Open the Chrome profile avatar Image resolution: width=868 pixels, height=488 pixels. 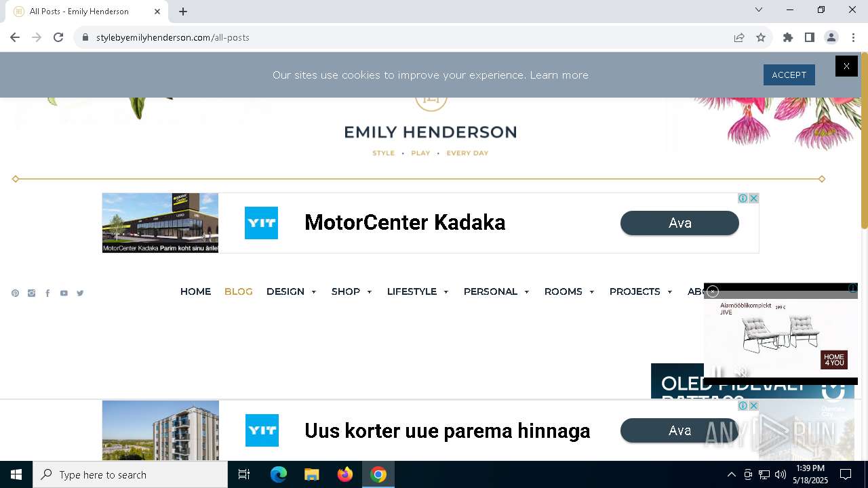click(x=831, y=37)
